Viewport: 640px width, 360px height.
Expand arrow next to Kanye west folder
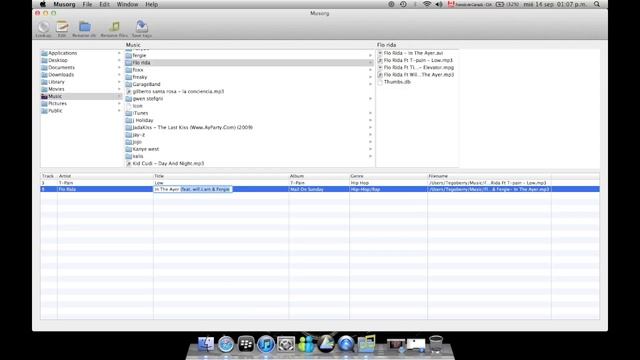371,149
